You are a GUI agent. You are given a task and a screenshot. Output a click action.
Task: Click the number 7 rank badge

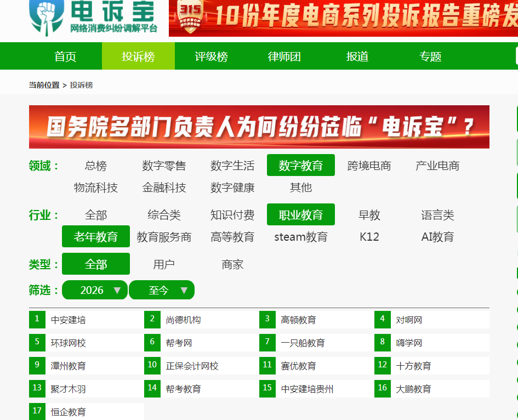tap(267, 342)
